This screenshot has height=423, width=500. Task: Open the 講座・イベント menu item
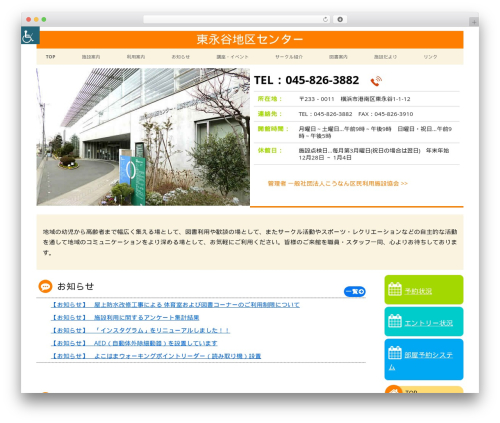coord(232,57)
